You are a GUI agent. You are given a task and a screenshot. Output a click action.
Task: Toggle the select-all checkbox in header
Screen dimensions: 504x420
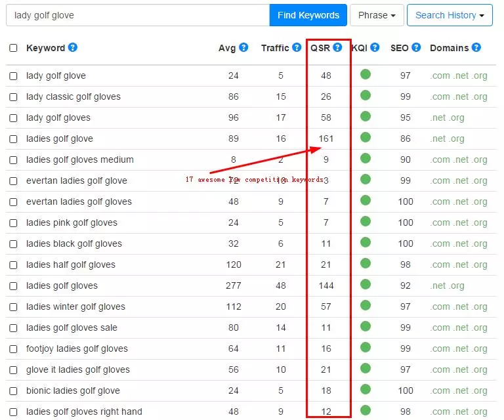pyautogui.click(x=13, y=48)
